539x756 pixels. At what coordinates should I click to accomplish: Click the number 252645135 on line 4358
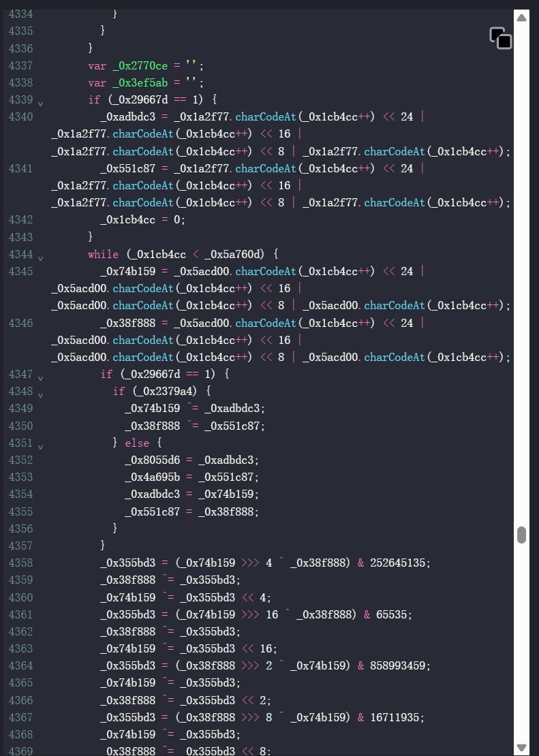point(401,563)
